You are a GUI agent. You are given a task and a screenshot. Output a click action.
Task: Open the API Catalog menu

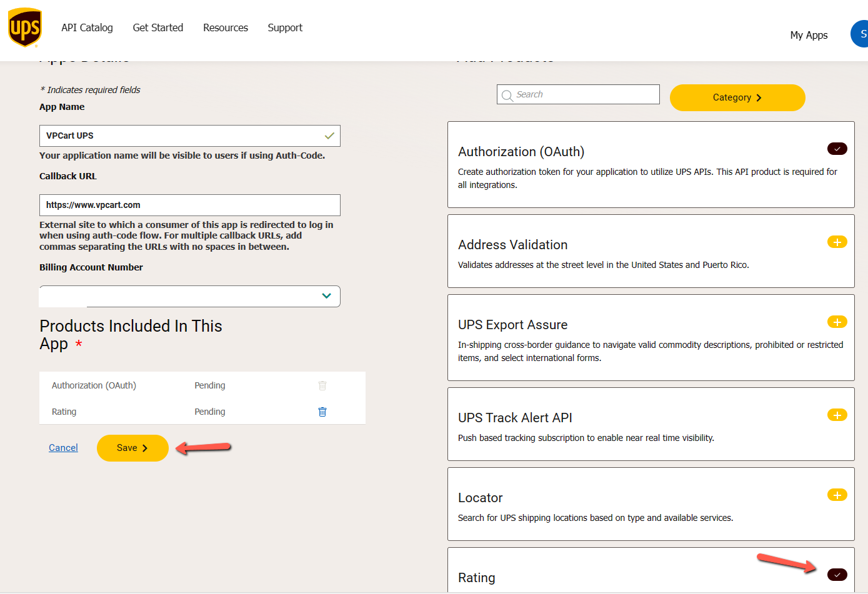[x=87, y=27]
